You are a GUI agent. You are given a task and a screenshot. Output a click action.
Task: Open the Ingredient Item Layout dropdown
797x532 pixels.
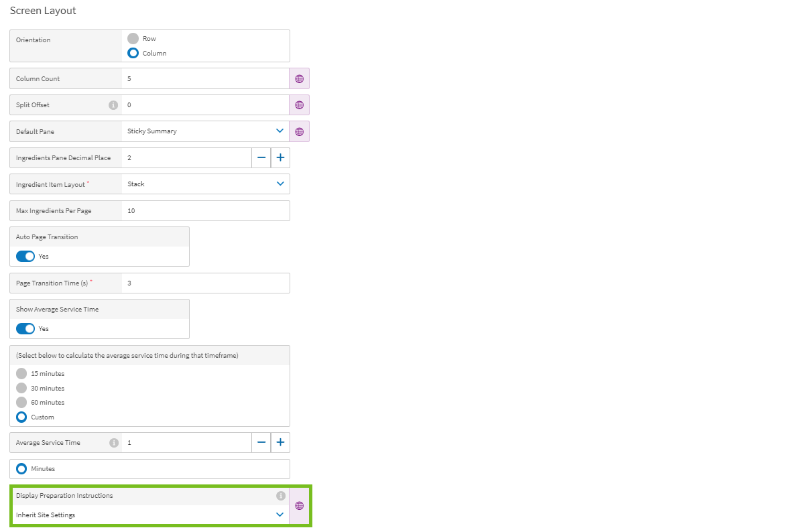[x=280, y=184]
